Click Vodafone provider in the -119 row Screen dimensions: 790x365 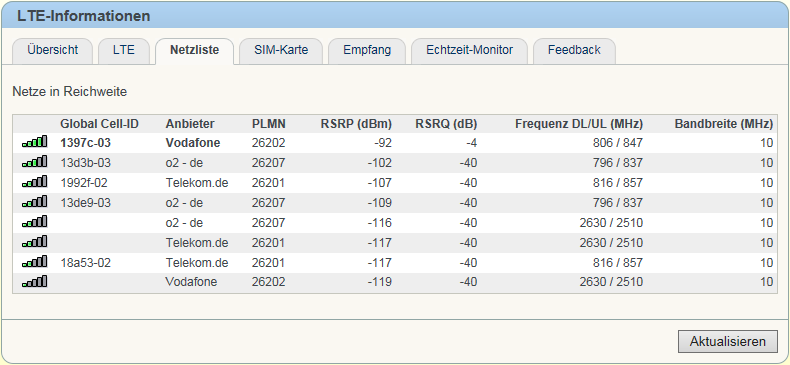tap(191, 282)
